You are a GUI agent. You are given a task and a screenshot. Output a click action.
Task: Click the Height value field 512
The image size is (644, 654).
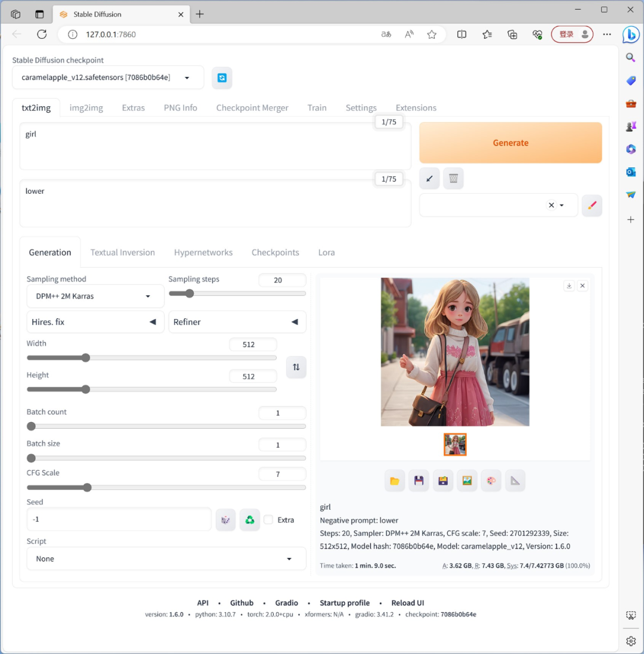[x=253, y=376]
